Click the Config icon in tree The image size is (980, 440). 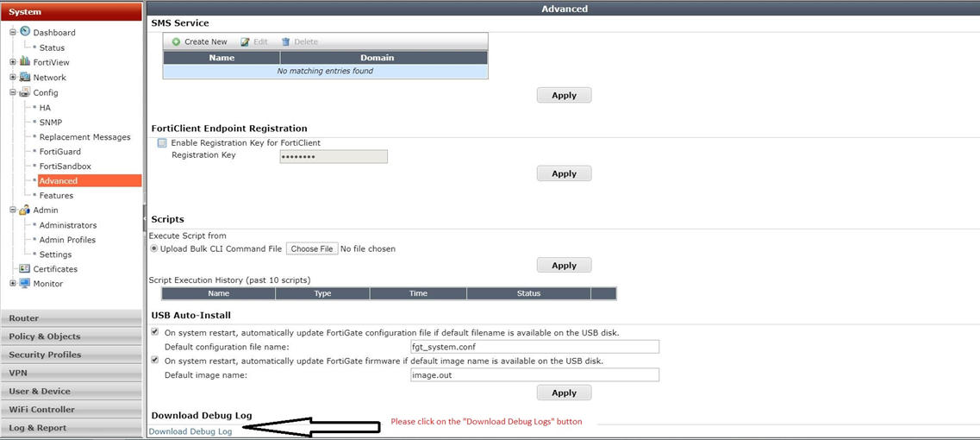pos(25,92)
